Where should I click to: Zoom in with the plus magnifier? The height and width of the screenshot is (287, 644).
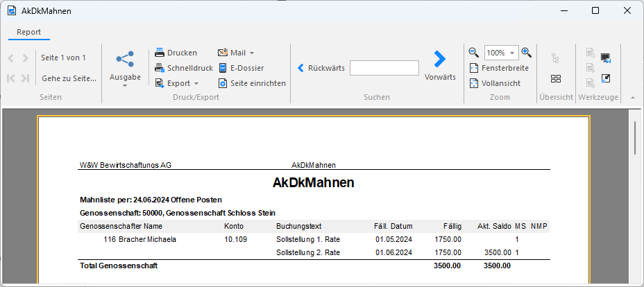click(527, 53)
